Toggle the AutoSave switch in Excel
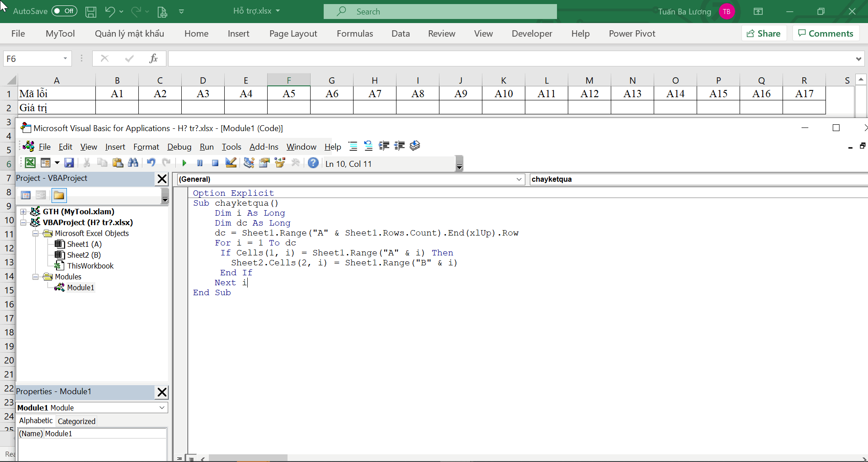Screen dimensions: 868x462 64,11
